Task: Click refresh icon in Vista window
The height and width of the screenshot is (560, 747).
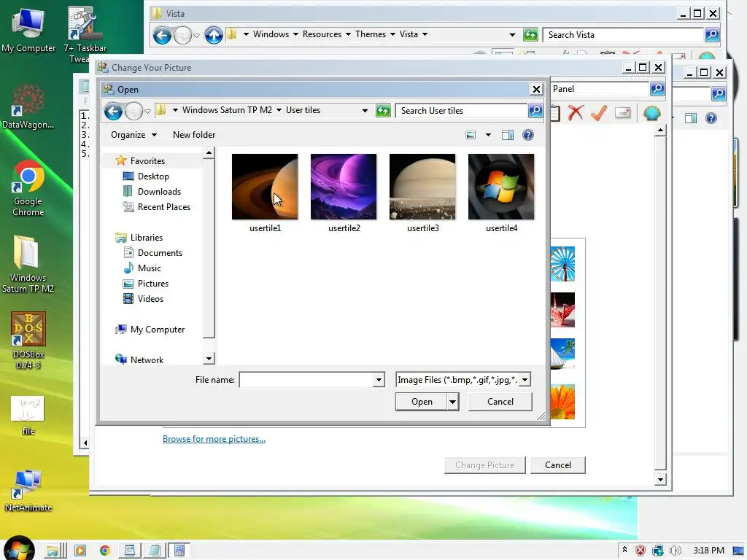Action: coord(530,35)
